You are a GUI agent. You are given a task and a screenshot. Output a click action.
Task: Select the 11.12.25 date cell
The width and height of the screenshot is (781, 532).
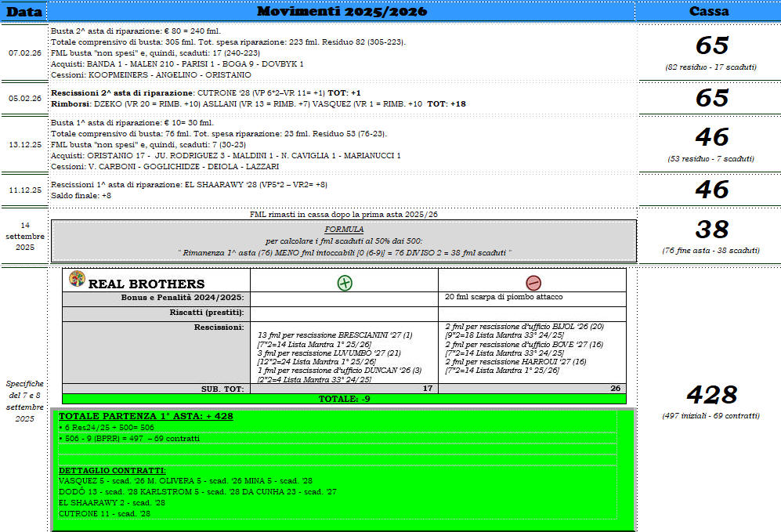pyautogui.click(x=24, y=190)
